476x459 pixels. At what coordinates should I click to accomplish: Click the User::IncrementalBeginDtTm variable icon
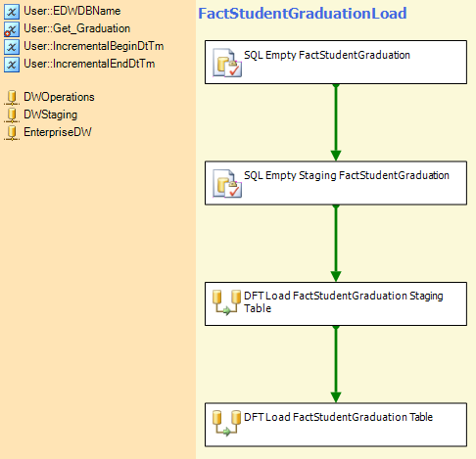point(12,47)
